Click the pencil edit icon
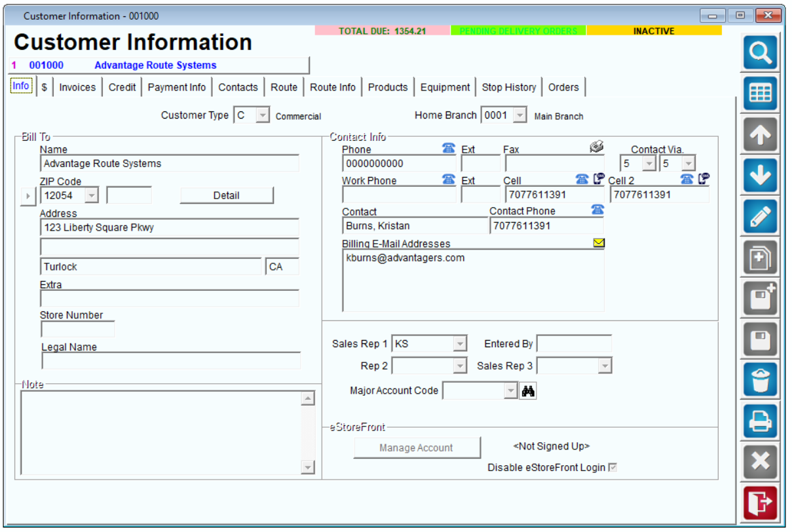792x532 pixels. (760, 217)
